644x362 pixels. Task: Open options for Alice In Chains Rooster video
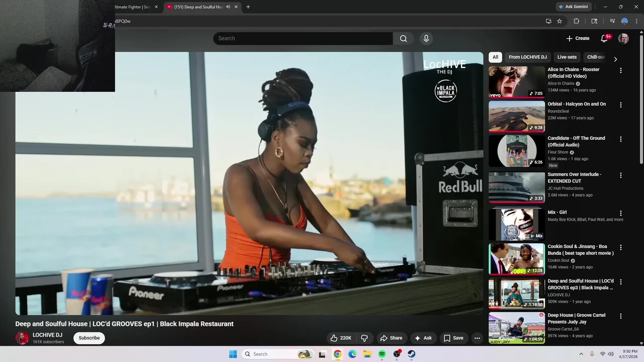coord(620,70)
